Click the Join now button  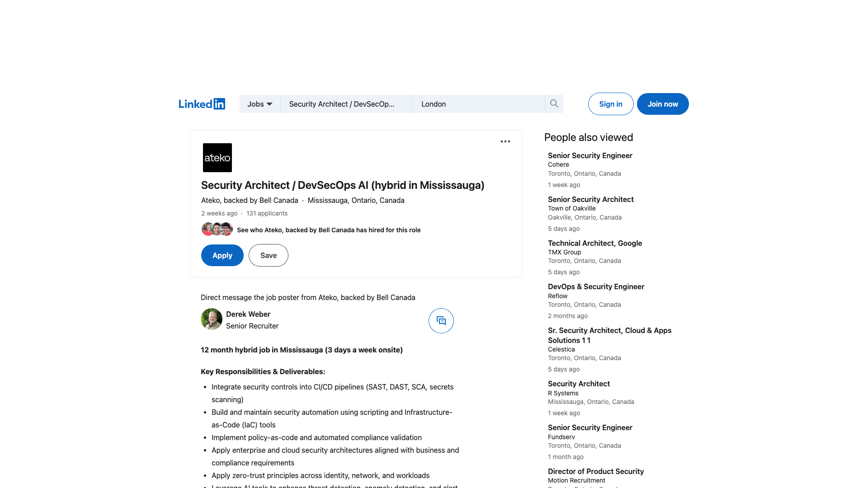pyautogui.click(x=663, y=104)
